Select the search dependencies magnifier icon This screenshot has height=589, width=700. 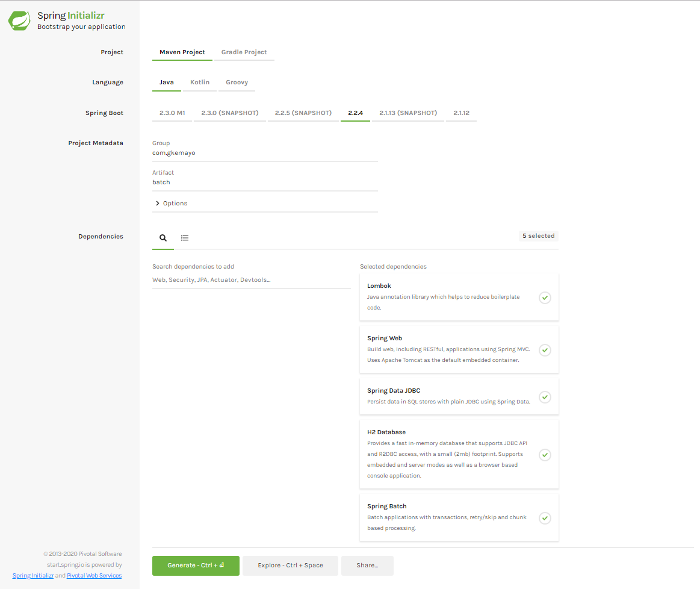coord(163,237)
